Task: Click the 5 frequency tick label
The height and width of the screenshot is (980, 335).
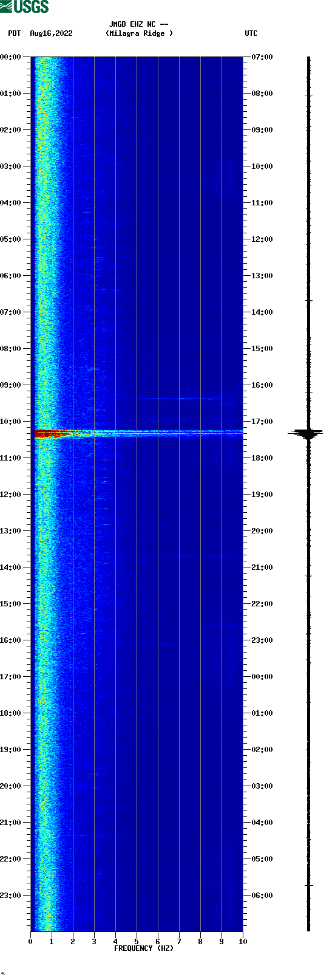Action: tap(137, 942)
